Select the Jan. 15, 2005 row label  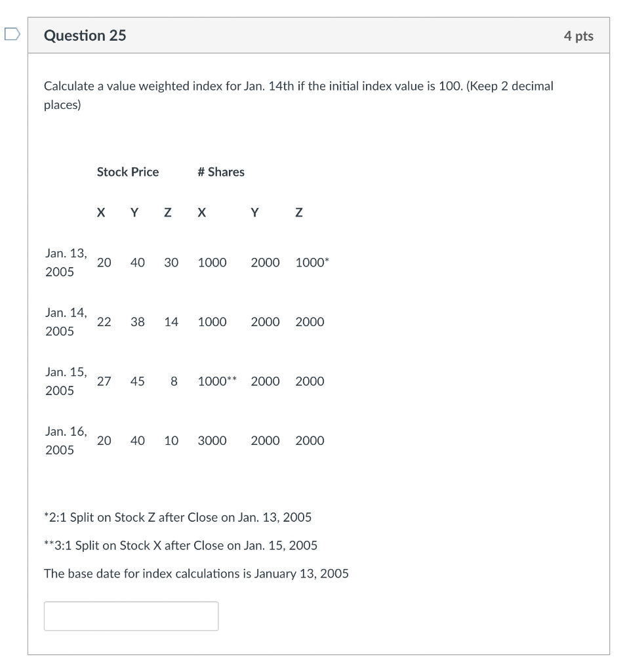(x=66, y=381)
